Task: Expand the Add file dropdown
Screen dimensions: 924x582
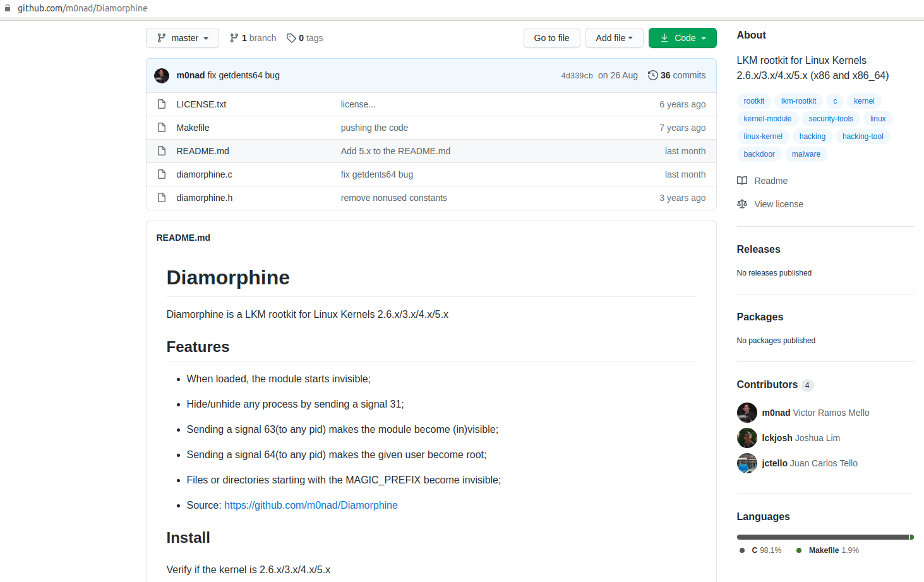Action: [614, 38]
